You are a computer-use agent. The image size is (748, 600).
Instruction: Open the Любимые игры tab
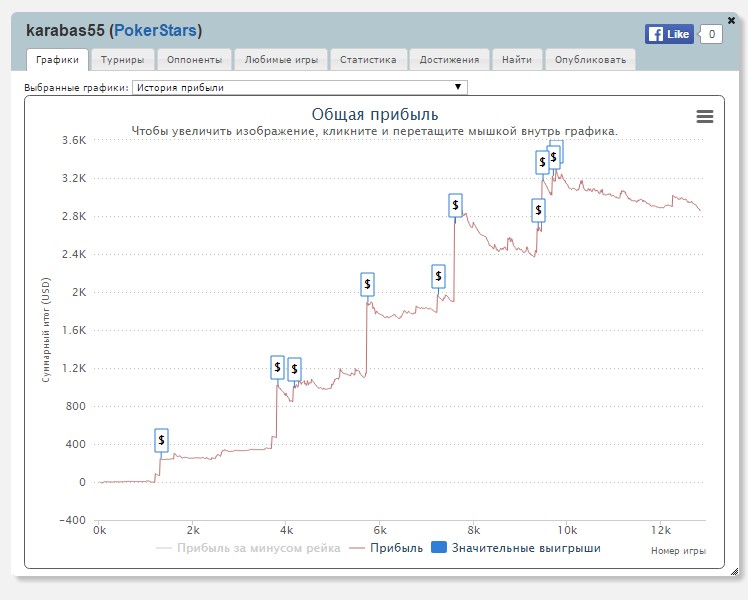point(281,60)
